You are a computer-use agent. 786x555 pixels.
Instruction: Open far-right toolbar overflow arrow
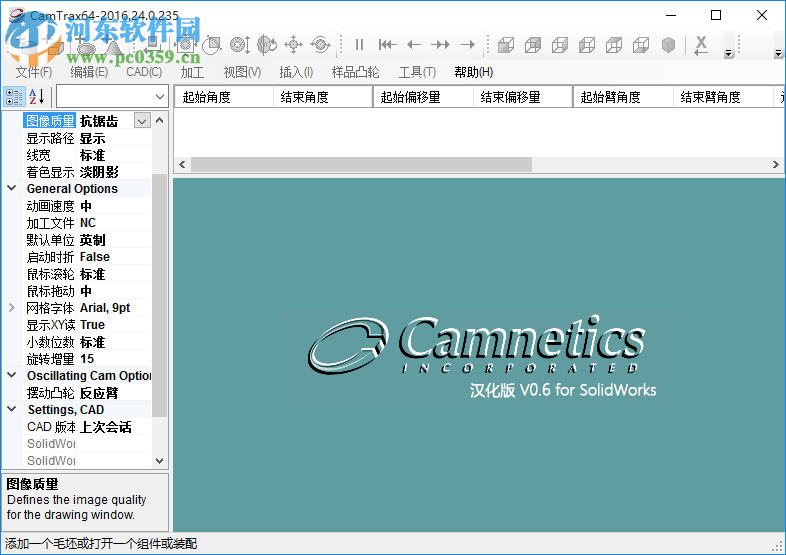(778, 53)
